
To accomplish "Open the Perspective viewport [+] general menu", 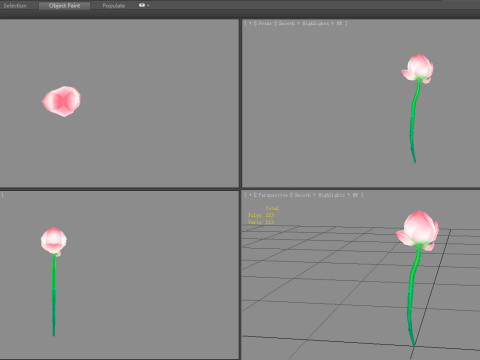I will (x=250, y=195).
